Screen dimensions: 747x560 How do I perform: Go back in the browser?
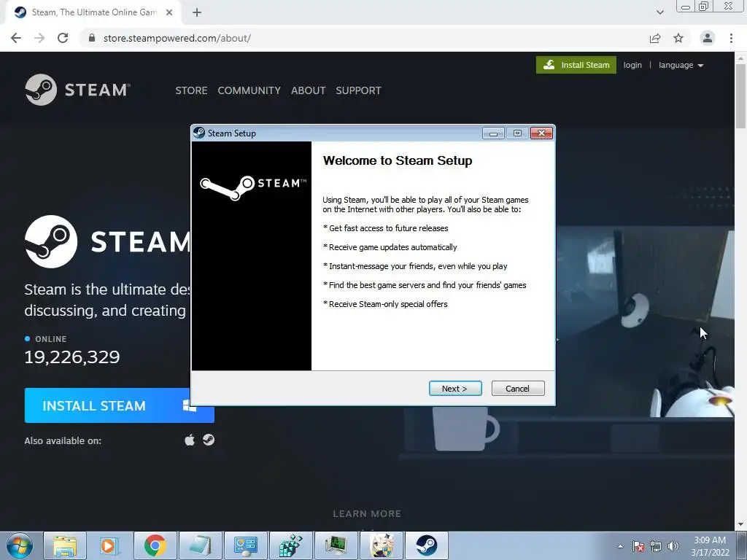(16, 38)
